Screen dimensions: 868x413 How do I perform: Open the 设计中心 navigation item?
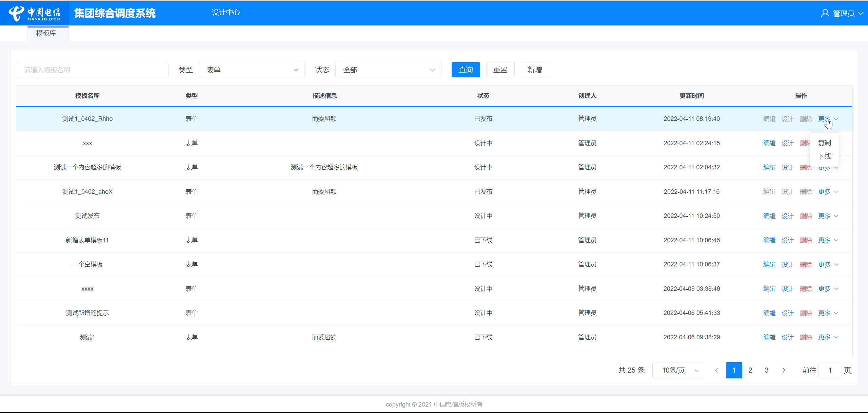click(x=225, y=13)
